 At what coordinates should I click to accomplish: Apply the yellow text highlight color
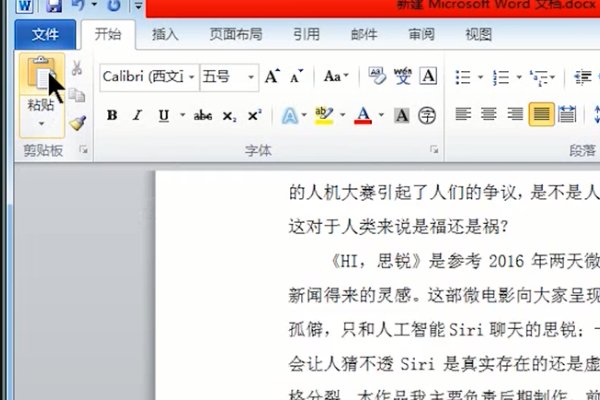(324, 115)
